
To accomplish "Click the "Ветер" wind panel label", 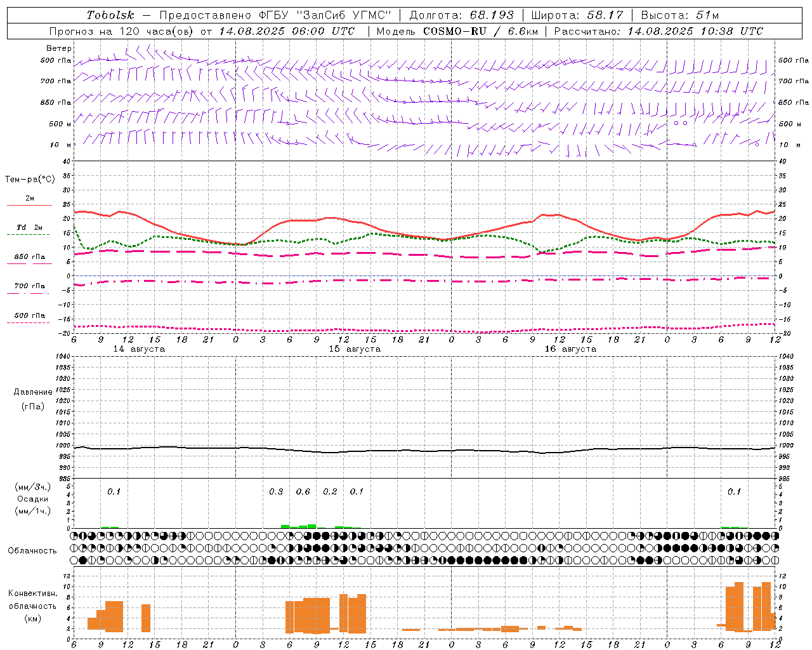I will pyautogui.click(x=59, y=48).
